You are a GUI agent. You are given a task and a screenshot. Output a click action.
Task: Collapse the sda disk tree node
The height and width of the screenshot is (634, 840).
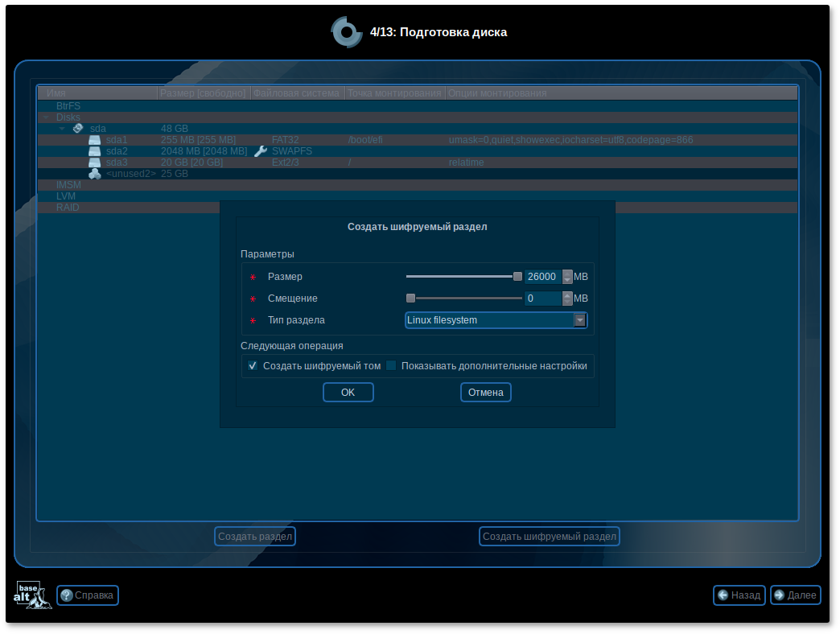click(x=62, y=129)
